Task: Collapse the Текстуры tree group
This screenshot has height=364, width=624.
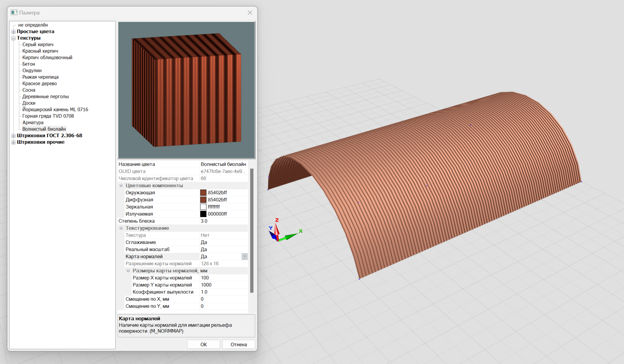Action: click(x=13, y=38)
